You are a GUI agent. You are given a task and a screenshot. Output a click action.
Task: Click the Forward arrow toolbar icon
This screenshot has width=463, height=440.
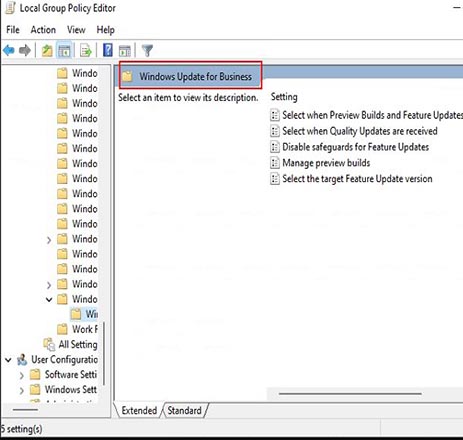click(x=25, y=51)
